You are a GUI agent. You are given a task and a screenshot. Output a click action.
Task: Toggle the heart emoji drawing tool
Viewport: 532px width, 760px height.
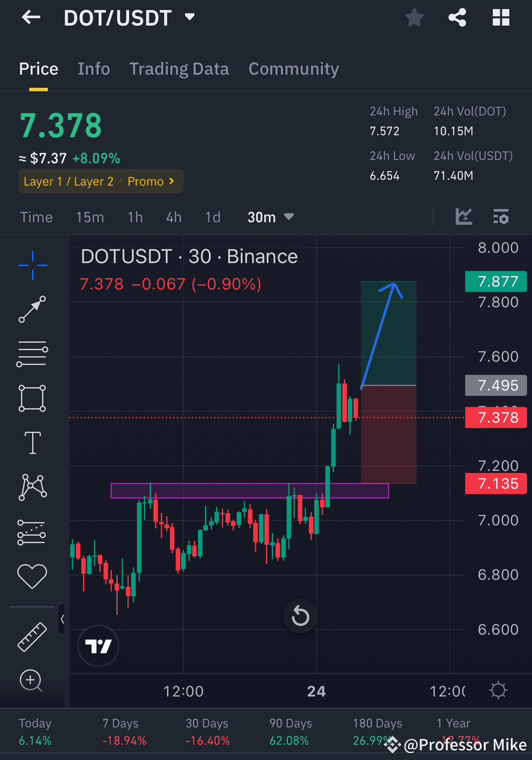pyautogui.click(x=32, y=576)
